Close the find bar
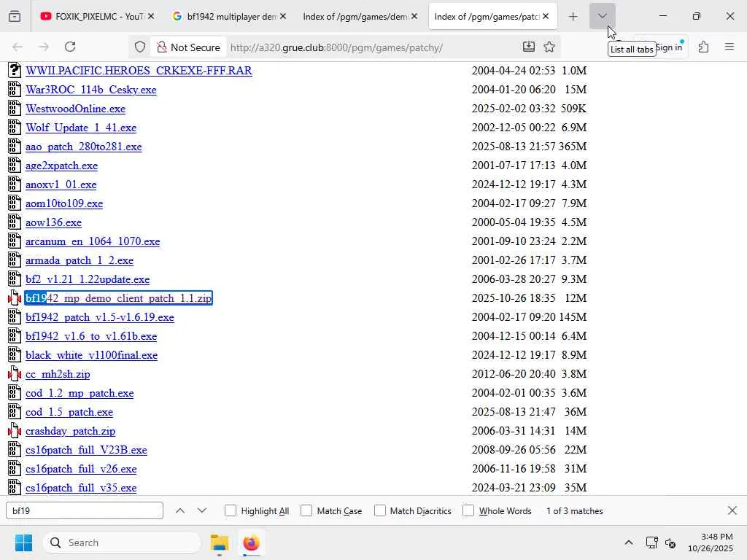The image size is (747, 560). point(732,511)
